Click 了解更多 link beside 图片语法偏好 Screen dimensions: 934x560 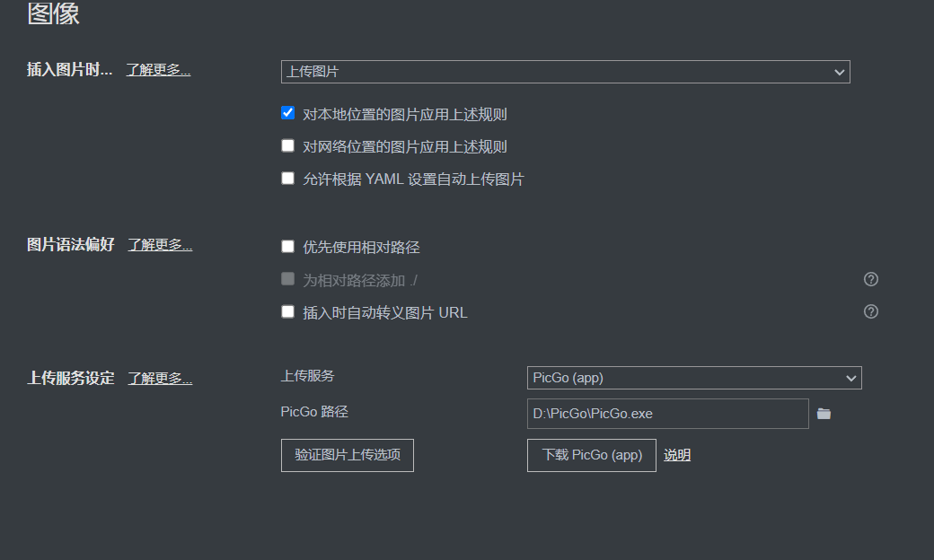160,245
